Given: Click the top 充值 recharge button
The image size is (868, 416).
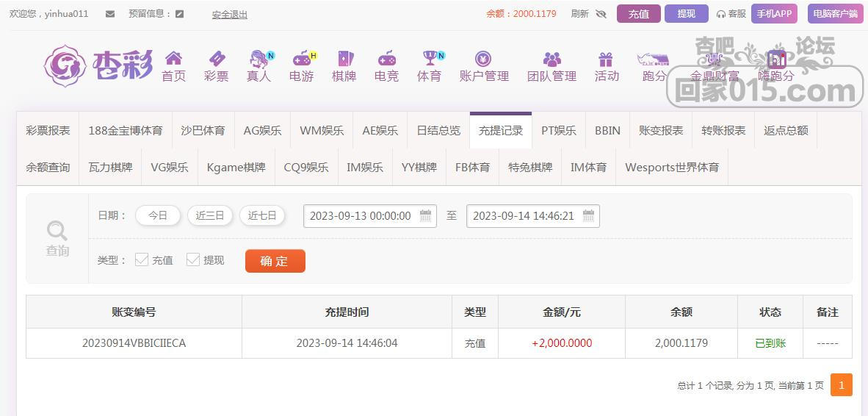Looking at the screenshot, I should pyautogui.click(x=639, y=14).
